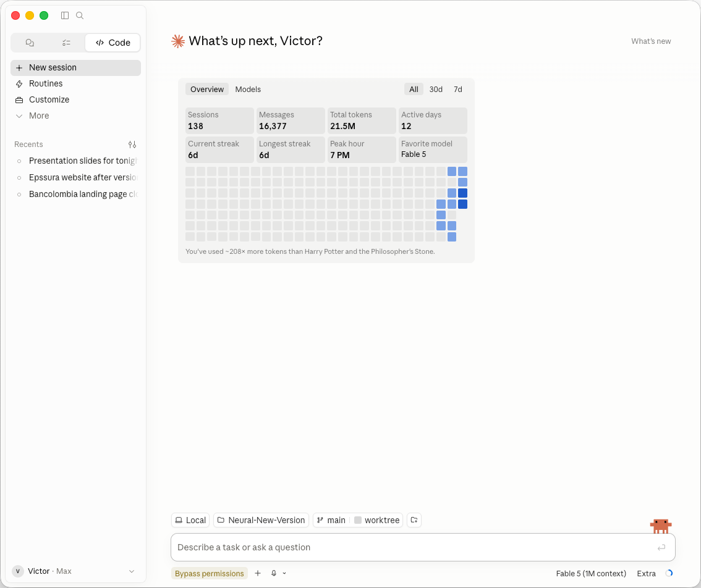Click the blue usage ring indicator
This screenshot has width=701, height=588.
pyautogui.click(x=669, y=574)
